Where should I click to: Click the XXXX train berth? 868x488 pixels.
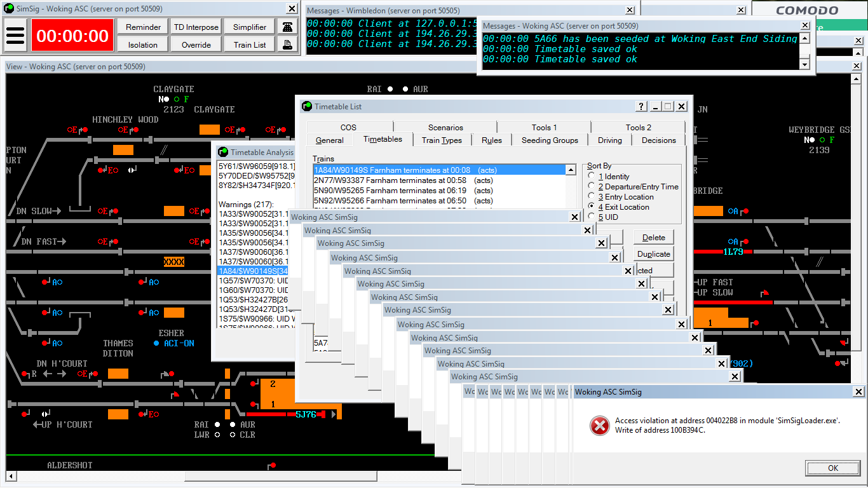point(174,262)
